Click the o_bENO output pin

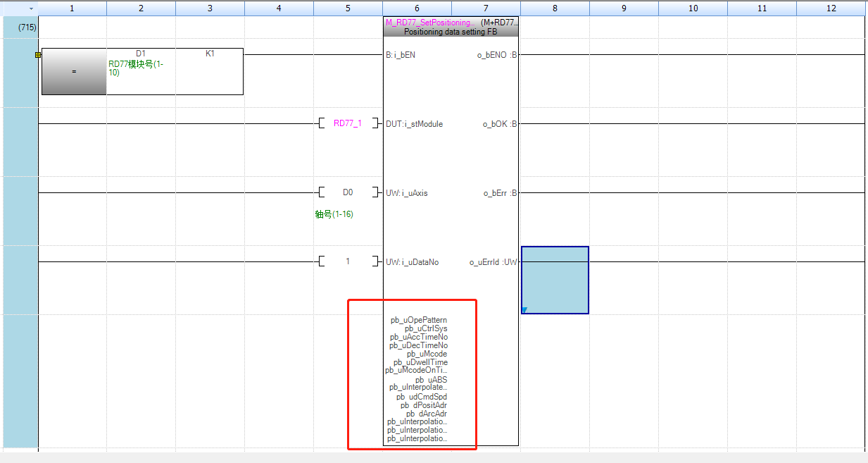click(x=497, y=55)
